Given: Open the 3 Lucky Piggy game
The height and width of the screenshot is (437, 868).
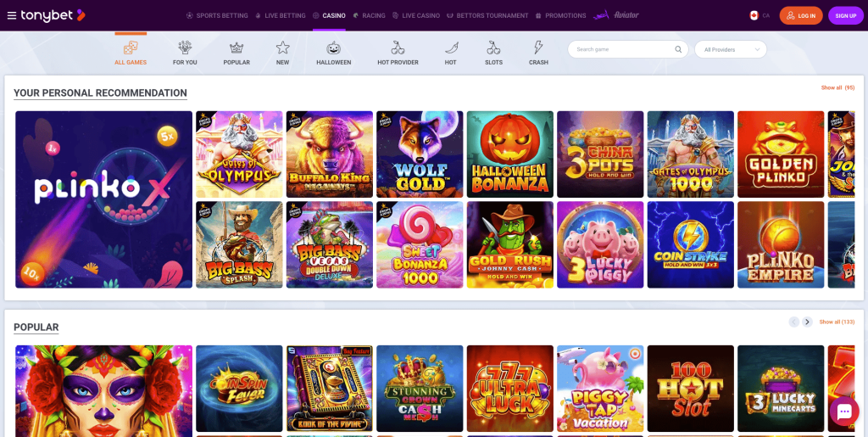Looking at the screenshot, I should pyautogui.click(x=600, y=245).
